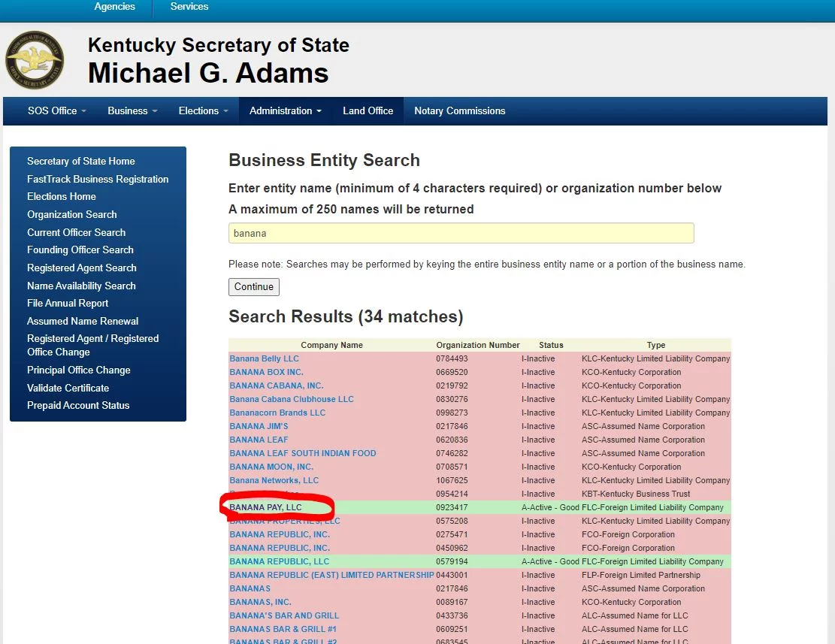Image resolution: width=835 pixels, height=644 pixels.
Task: Go to the Land Office tab
Action: [368, 110]
